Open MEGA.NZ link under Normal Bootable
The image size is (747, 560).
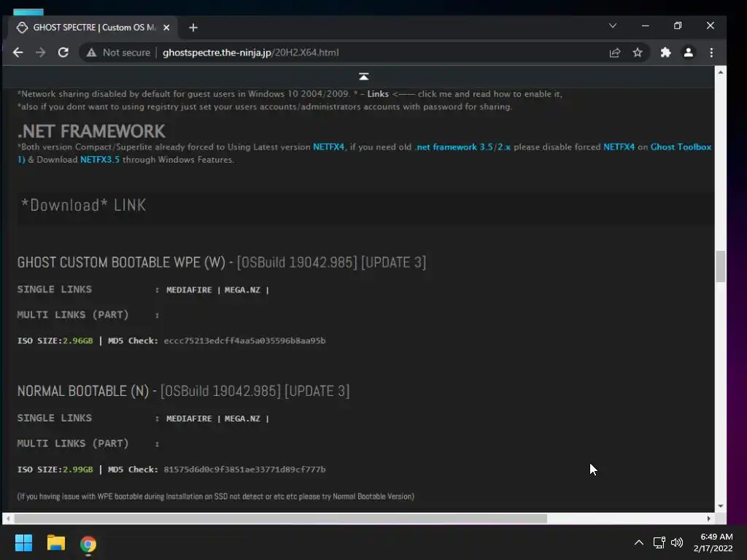point(242,419)
